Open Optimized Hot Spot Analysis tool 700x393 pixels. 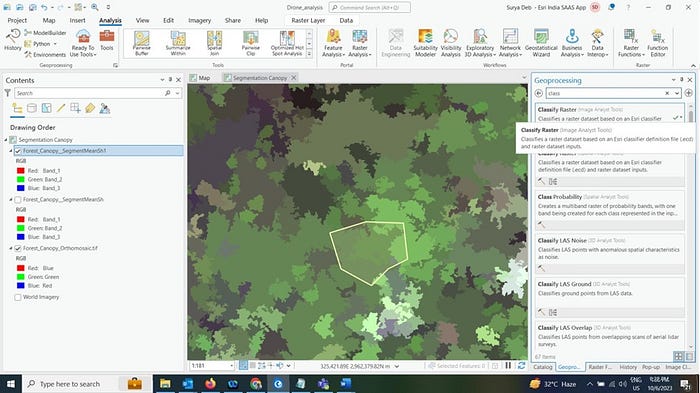(287, 43)
